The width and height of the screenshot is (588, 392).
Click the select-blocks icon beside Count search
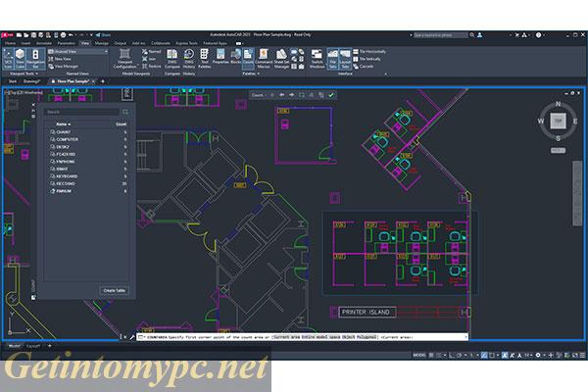coord(124,112)
